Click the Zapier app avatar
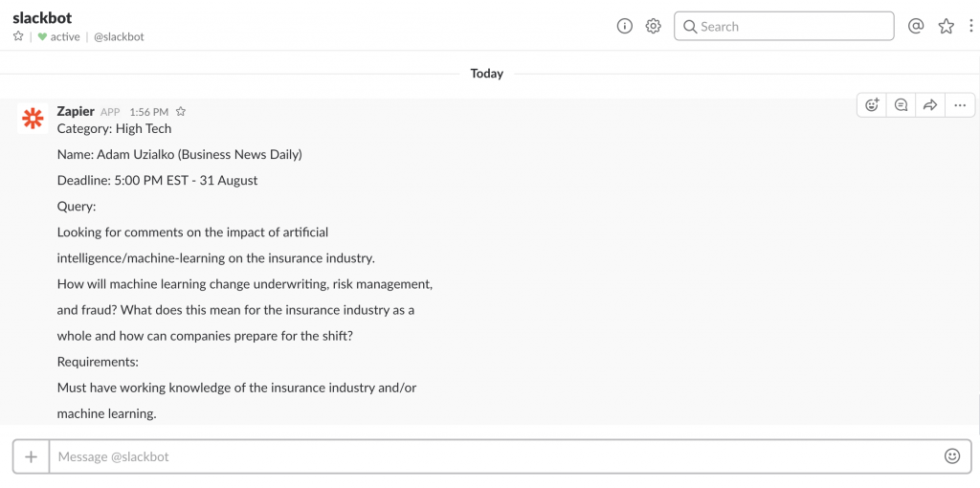 (x=33, y=119)
